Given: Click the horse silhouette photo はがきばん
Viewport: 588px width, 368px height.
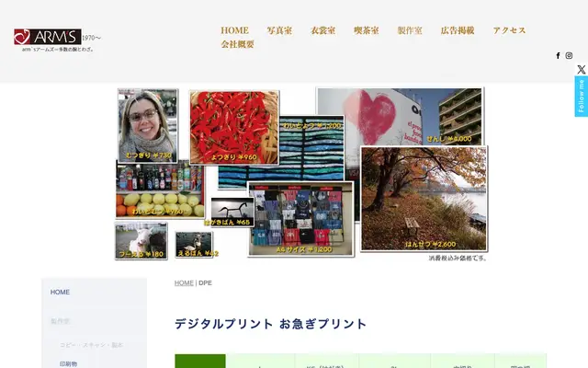Looking at the screenshot, I should 232,212.
